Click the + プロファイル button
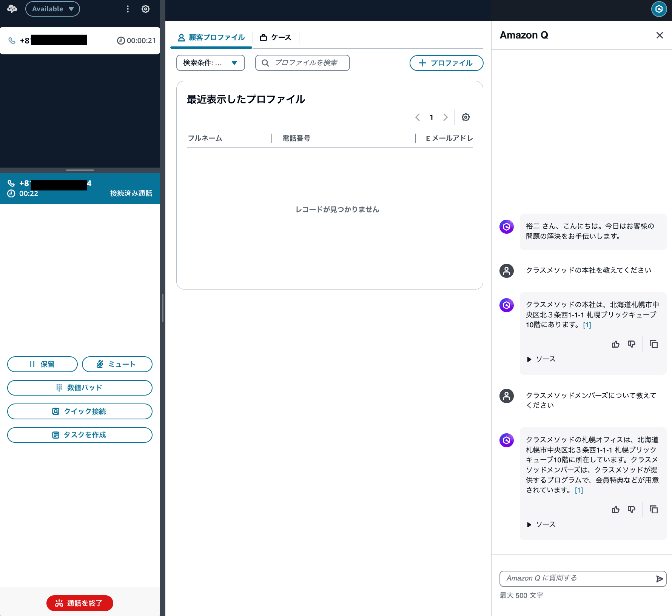Viewport: 672px width, 616px height. pyautogui.click(x=446, y=63)
